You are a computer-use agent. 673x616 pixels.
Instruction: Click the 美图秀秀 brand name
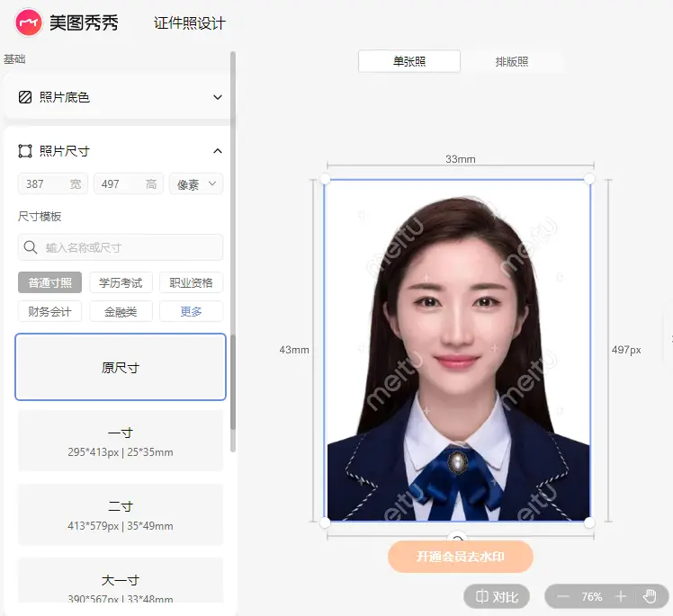pyautogui.click(x=84, y=22)
